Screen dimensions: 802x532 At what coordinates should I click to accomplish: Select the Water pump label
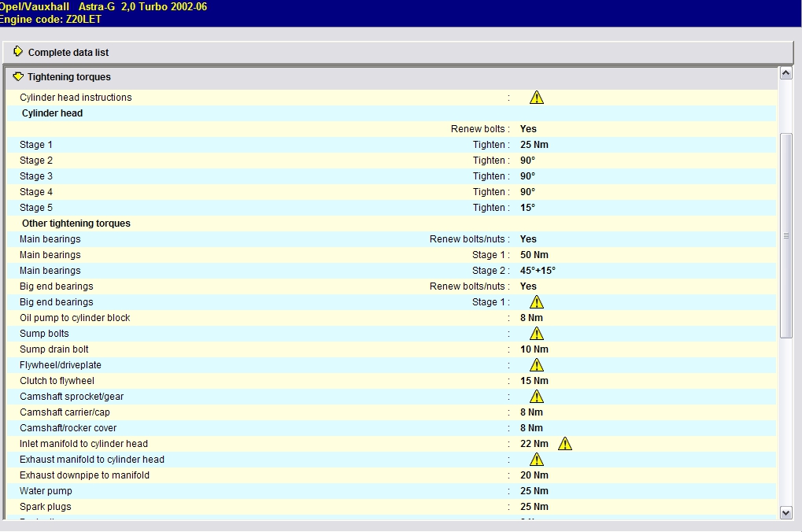pos(46,491)
